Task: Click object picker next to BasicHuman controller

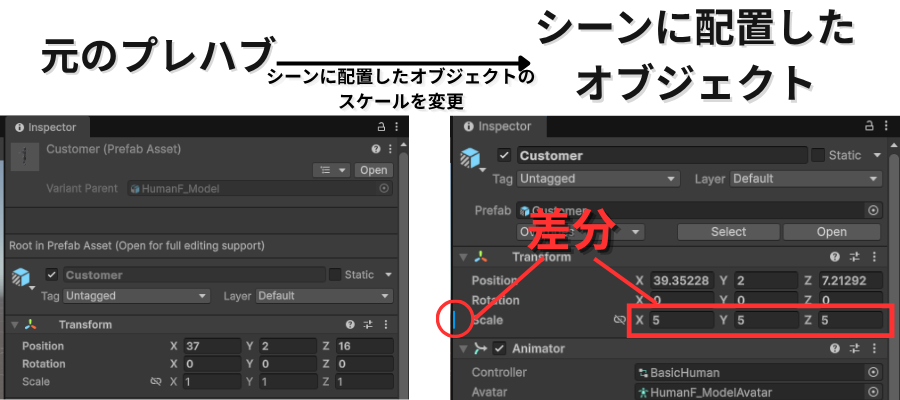Action: click(873, 372)
